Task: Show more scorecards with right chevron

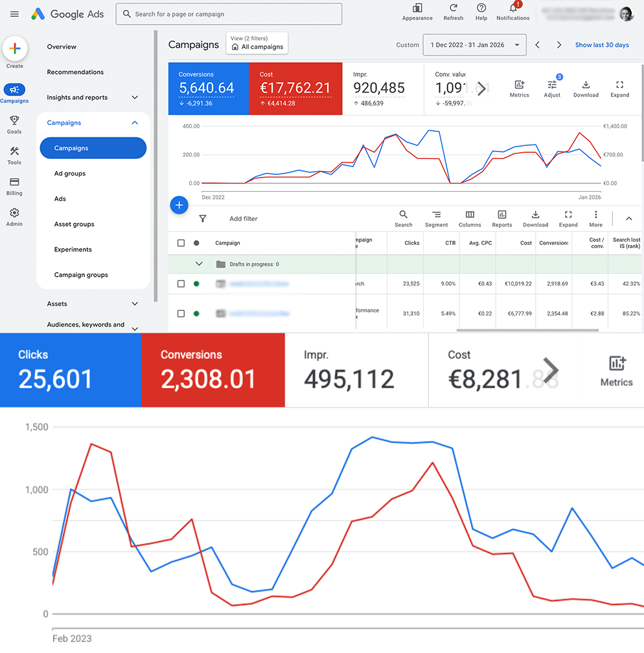Action: coord(481,88)
